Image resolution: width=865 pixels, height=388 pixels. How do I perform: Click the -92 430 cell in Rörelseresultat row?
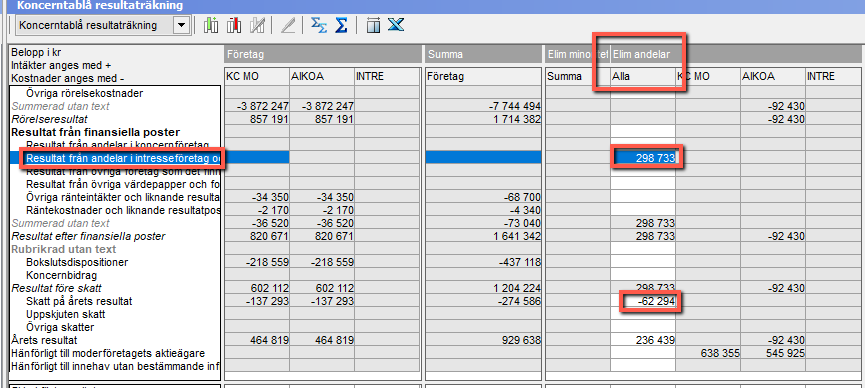[773, 119]
